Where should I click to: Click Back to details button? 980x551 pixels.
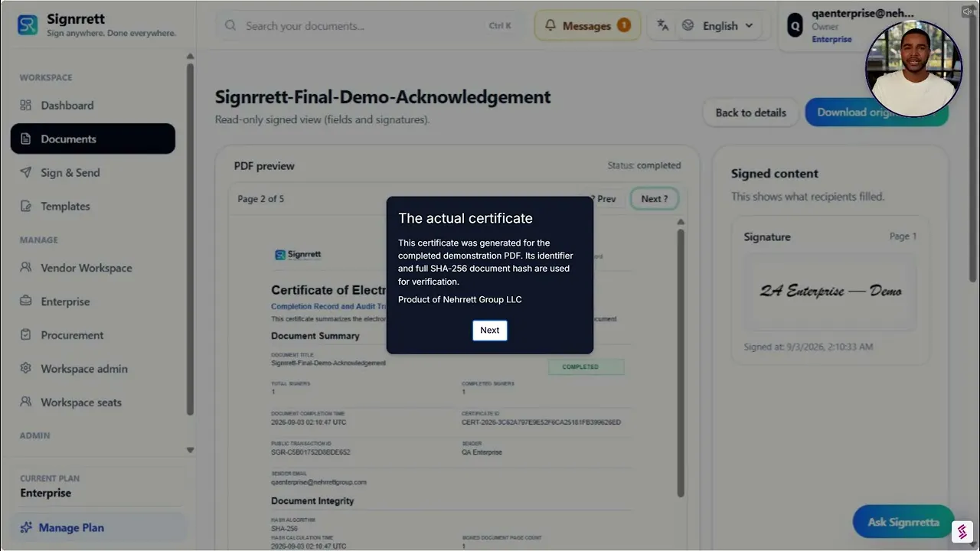coord(751,112)
